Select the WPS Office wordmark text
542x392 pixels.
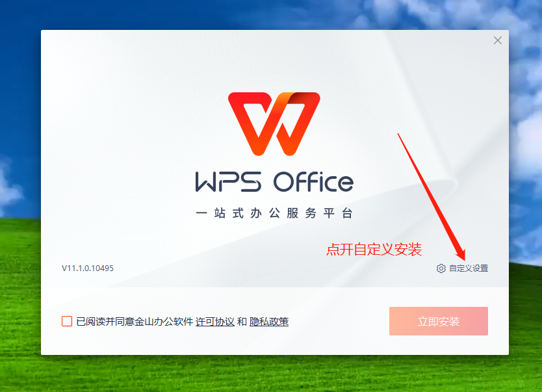pos(274,182)
